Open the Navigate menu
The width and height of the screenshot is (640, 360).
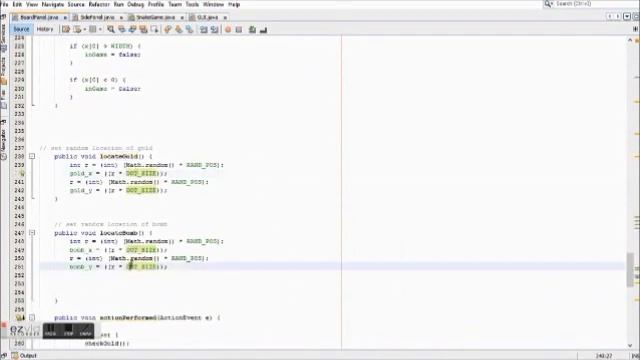tap(53, 4)
